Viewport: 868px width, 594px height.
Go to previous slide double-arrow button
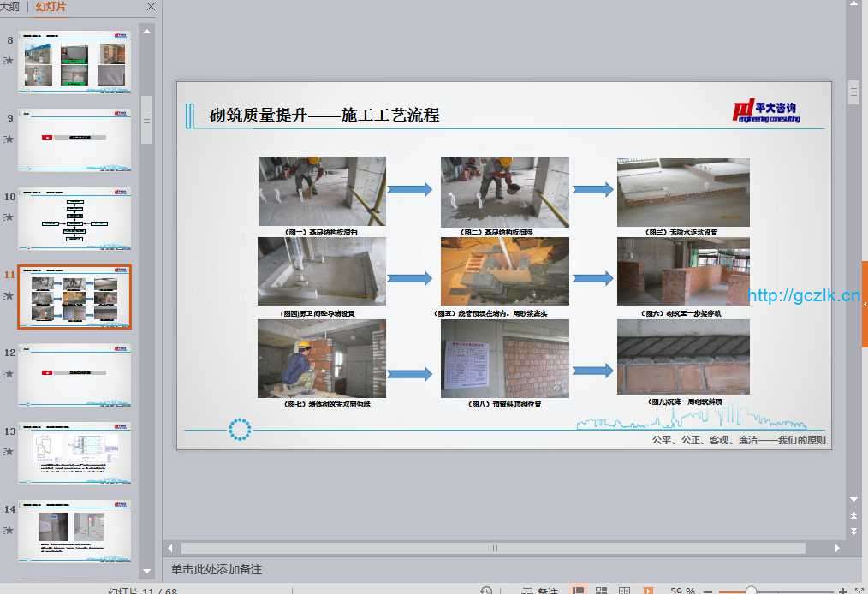[x=853, y=515]
